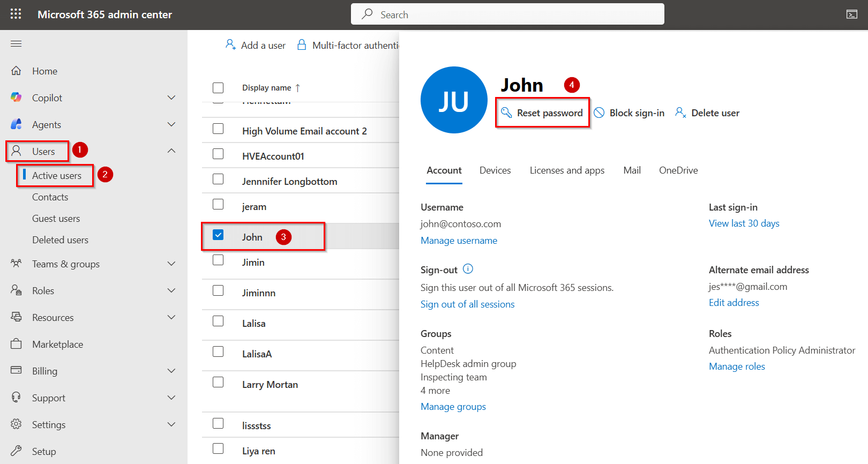Click the Teams & groups icon
Viewport: 868px width, 464px height.
16,264
